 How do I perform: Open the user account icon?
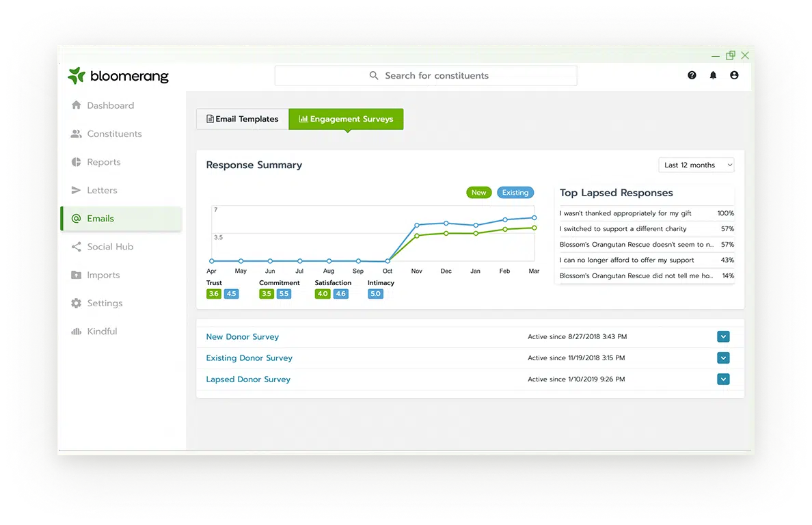coord(734,75)
